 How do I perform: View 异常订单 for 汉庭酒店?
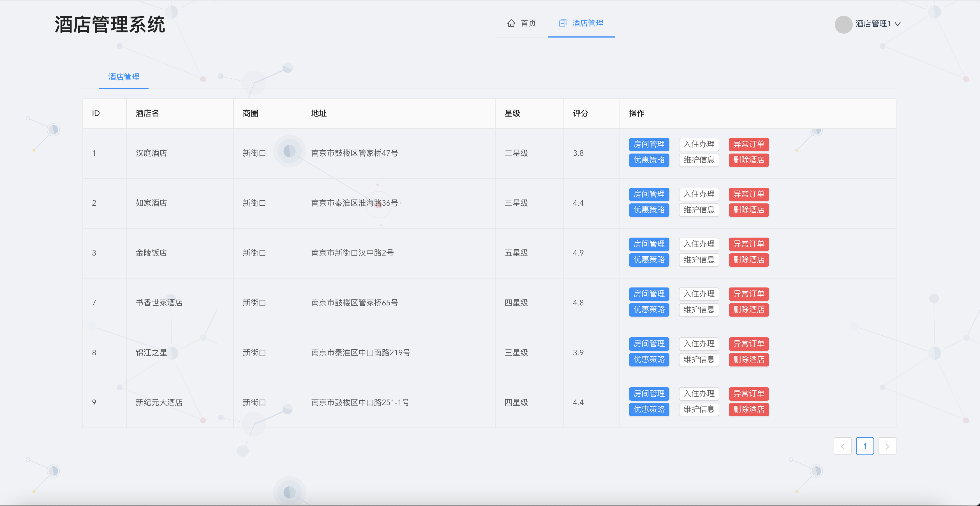pyautogui.click(x=749, y=145)
